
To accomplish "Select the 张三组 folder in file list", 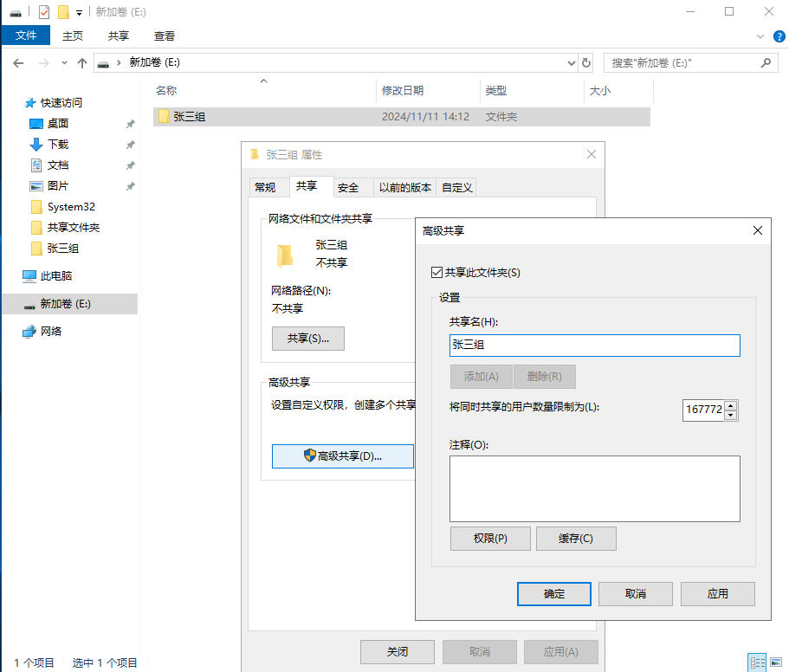I will coord(402,117).
